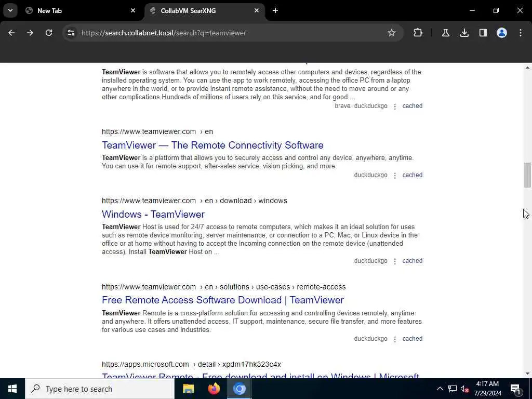
Task: Open cached link for Windows - TeamViewer result
Action: click(412, 261)
